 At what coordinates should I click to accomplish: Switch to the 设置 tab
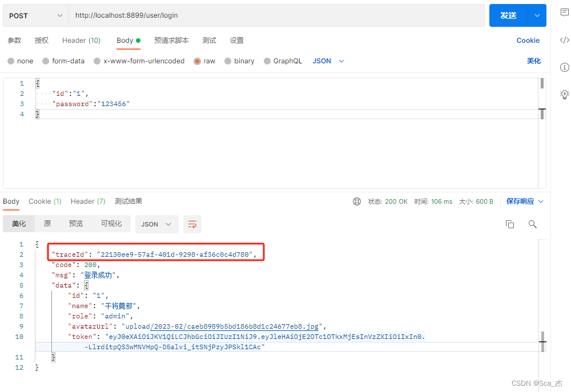pyautogui.click(x=237, y=41)
